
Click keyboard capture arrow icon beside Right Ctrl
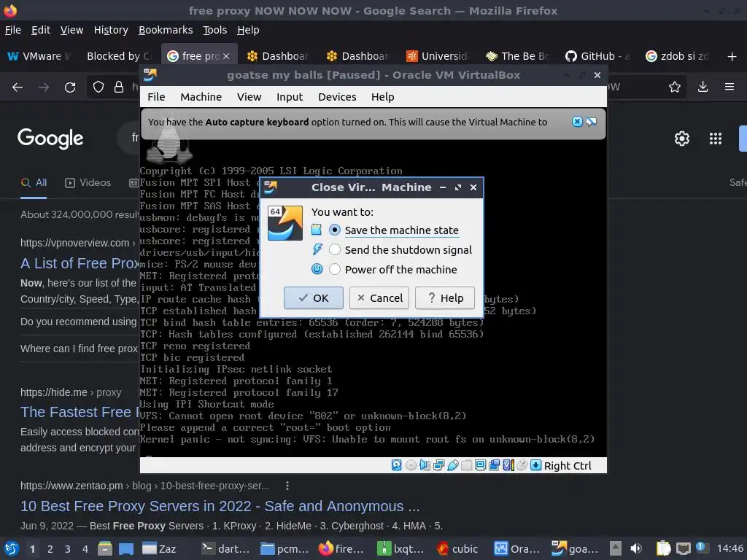[535, 465]
